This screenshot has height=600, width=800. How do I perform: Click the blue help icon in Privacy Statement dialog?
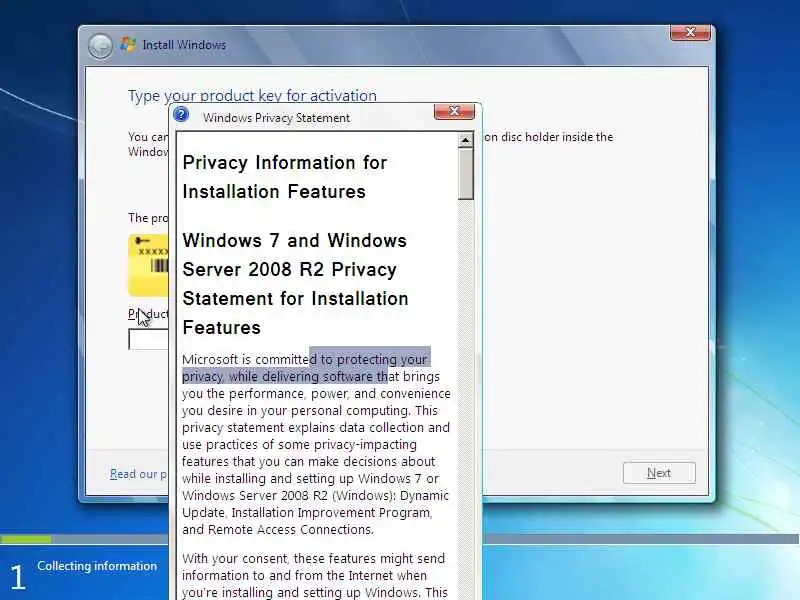(181, 114)
